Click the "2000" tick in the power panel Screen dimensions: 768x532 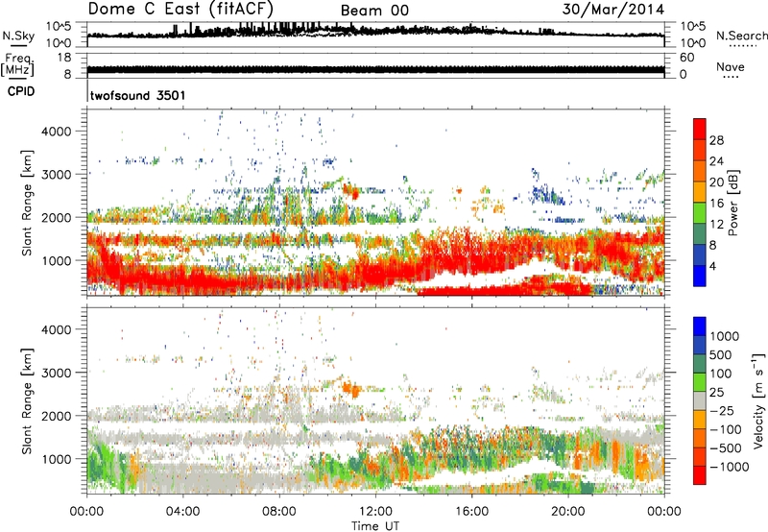(x=56, y=217)
